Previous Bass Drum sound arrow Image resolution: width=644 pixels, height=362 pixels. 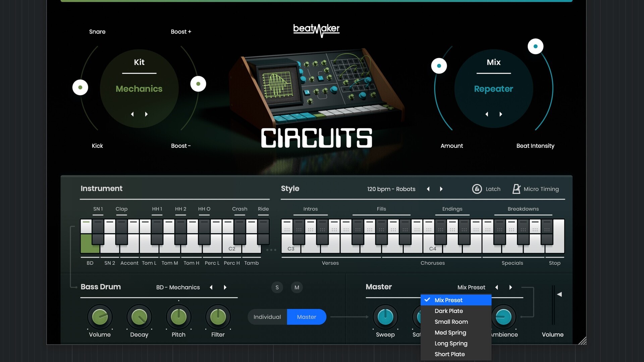[211, 288]
